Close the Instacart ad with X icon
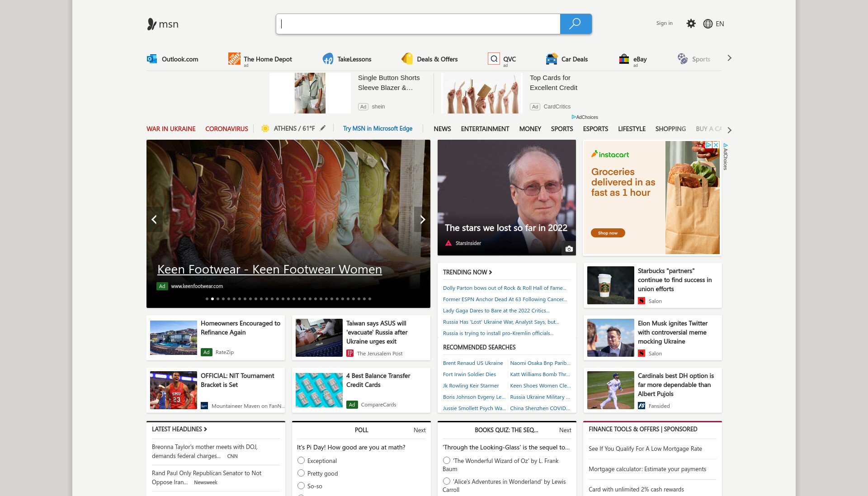The image size is (868, 496). (716, 145)
